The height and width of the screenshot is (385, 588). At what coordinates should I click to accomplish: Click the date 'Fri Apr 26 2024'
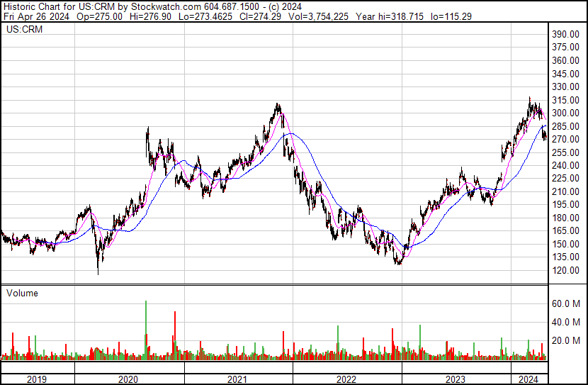[36, 16]
